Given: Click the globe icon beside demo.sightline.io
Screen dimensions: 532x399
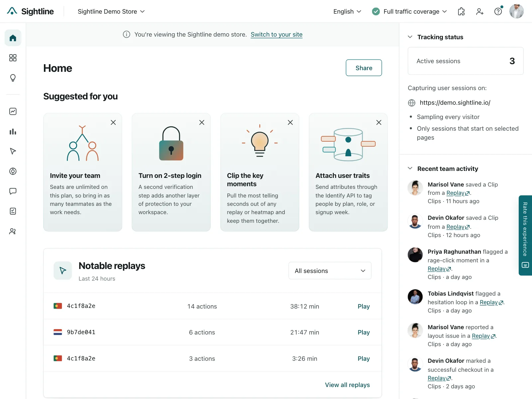Looking at the screenshot, I should (x=412, y=103).
